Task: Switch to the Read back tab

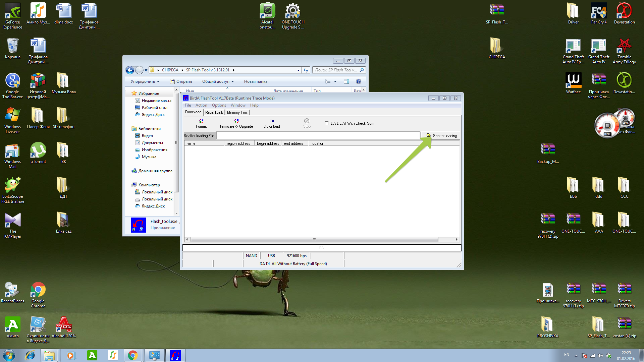Action: tap(214, 113)
